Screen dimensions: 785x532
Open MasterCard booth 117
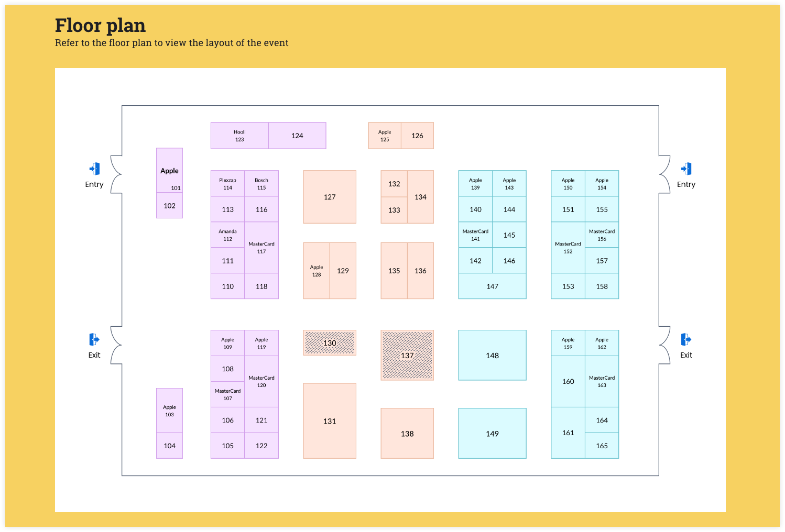(261, 248)
